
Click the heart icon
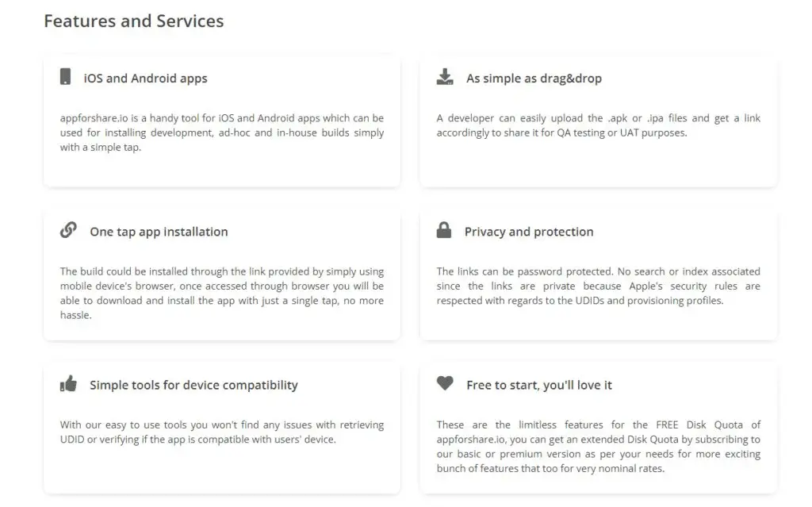pyautogui.click(x=444, y=383)
